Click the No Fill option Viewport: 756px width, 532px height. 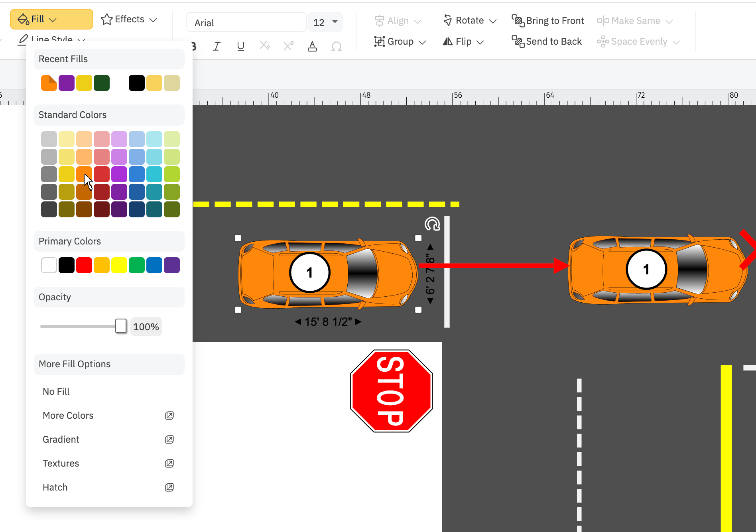(x=56, y=391)
